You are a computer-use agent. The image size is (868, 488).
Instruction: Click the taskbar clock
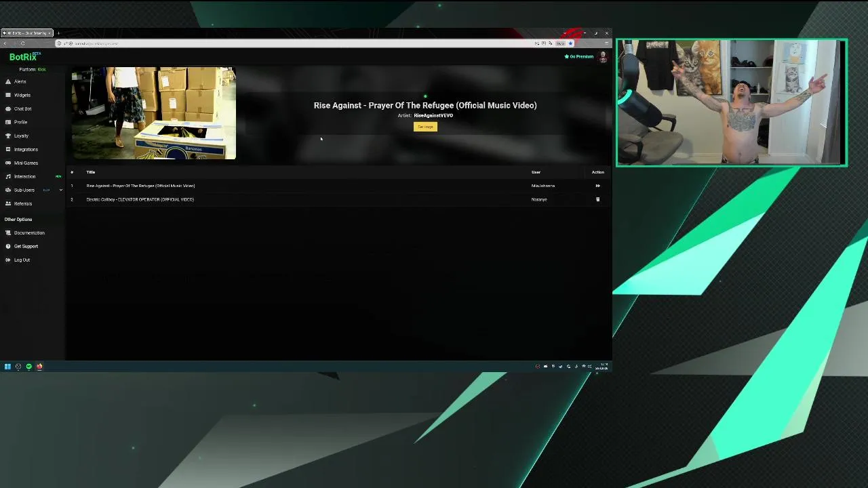point(602,367)
